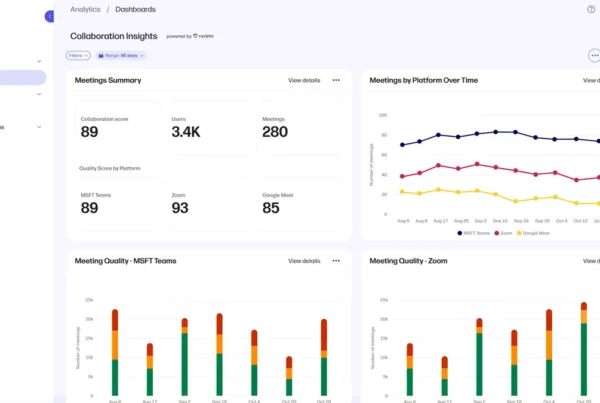Go to Analytics in the breadcrumb
600x403 pixels.
click(x=85, y=9)
